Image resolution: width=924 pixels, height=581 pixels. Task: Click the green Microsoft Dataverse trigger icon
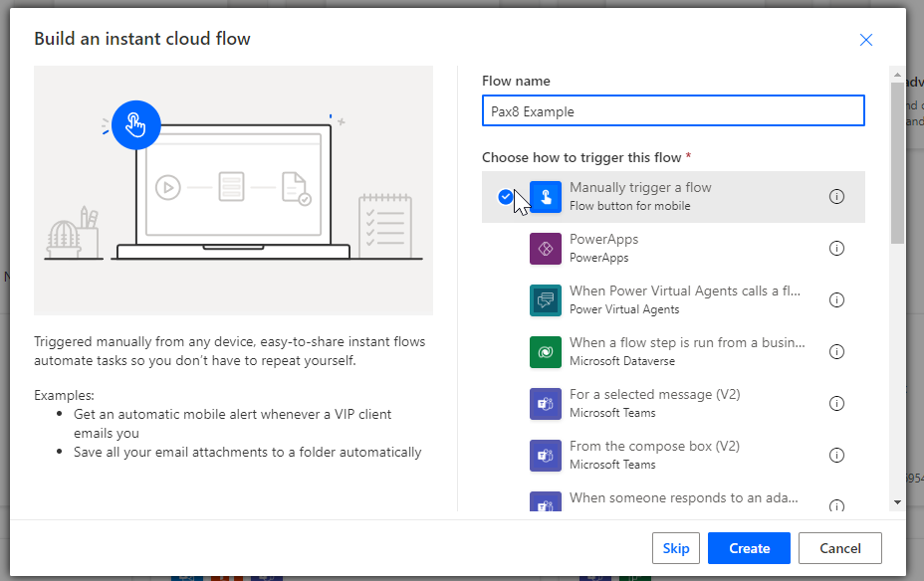(x=546, y=352)
